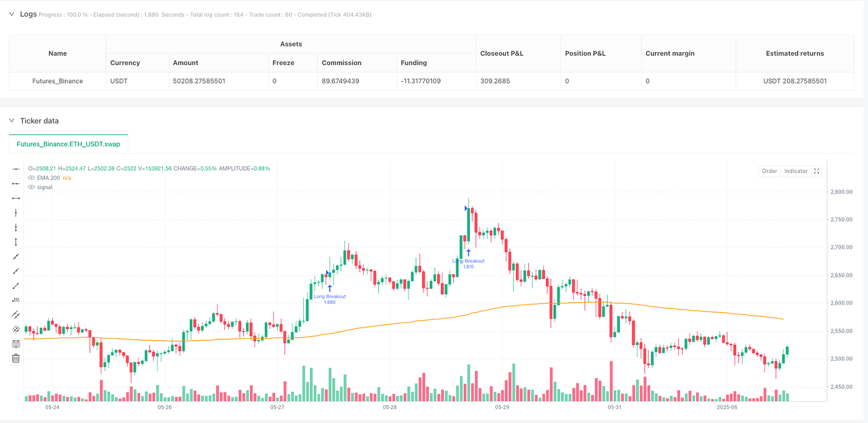Click the Order button above the chart
The width and height of the screenshot is (868, 423).
point(769,171)
